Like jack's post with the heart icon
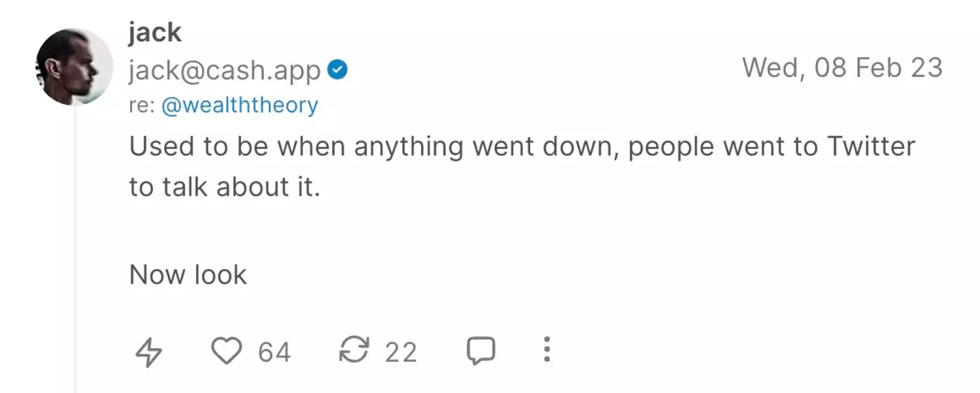The width and height of the screenshot is (980, 393). point(226,351)
